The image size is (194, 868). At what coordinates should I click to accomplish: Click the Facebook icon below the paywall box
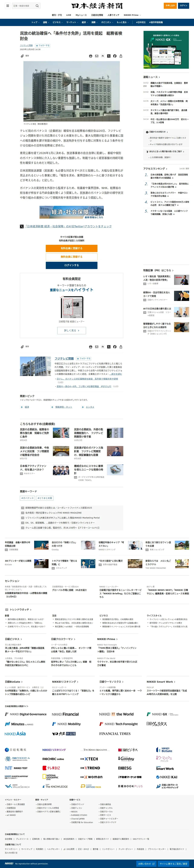[x=115, y=347]
